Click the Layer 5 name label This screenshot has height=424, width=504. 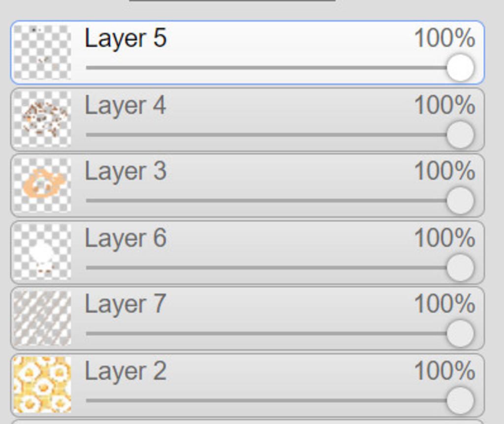[126, 39]
